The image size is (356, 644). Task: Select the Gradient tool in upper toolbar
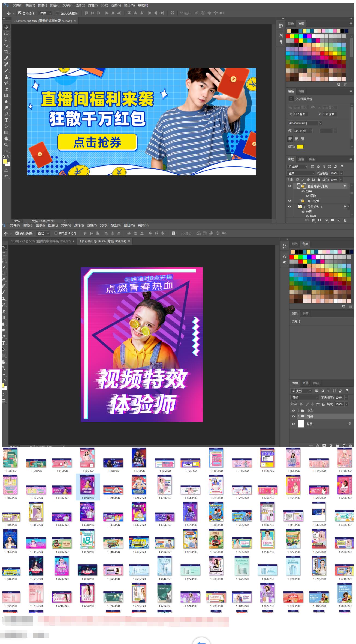tap(6, 95)
